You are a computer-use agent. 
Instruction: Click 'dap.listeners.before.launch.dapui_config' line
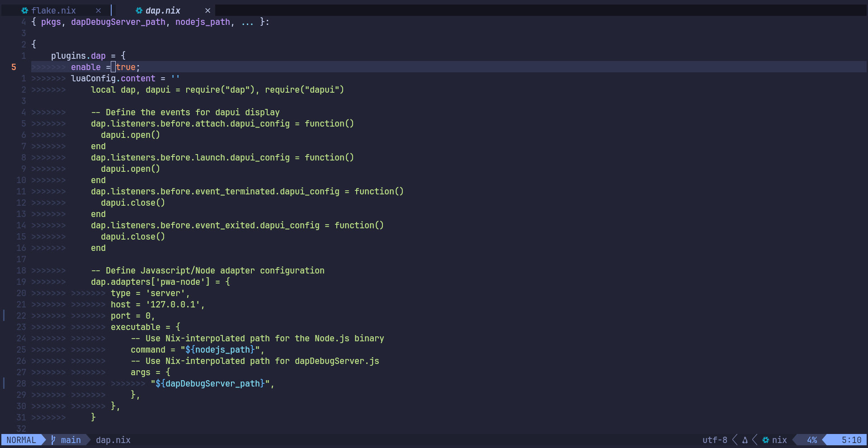point(222,157)
